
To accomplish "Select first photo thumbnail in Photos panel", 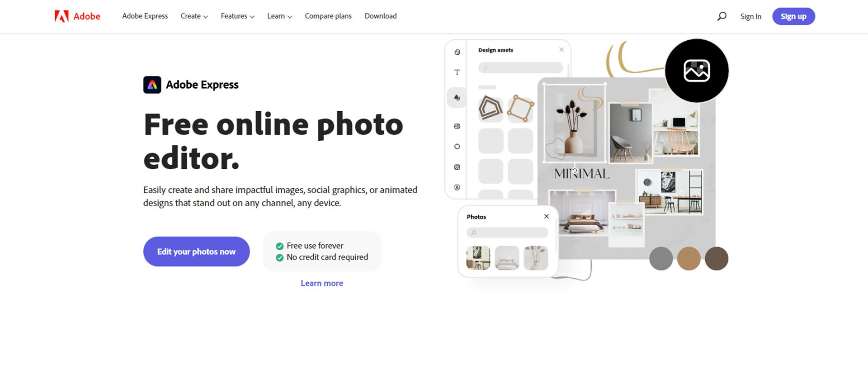I will (x=478, y=258).
